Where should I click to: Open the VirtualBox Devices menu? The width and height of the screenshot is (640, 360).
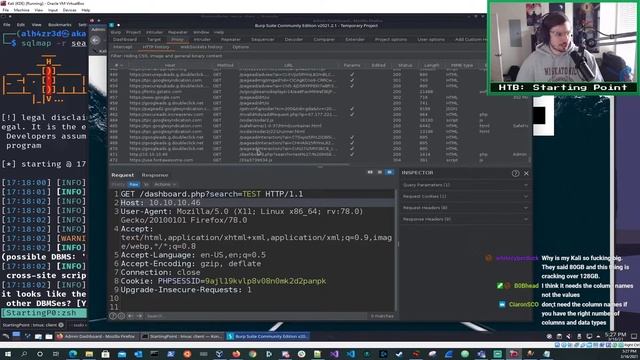click(x=69, y=10)
